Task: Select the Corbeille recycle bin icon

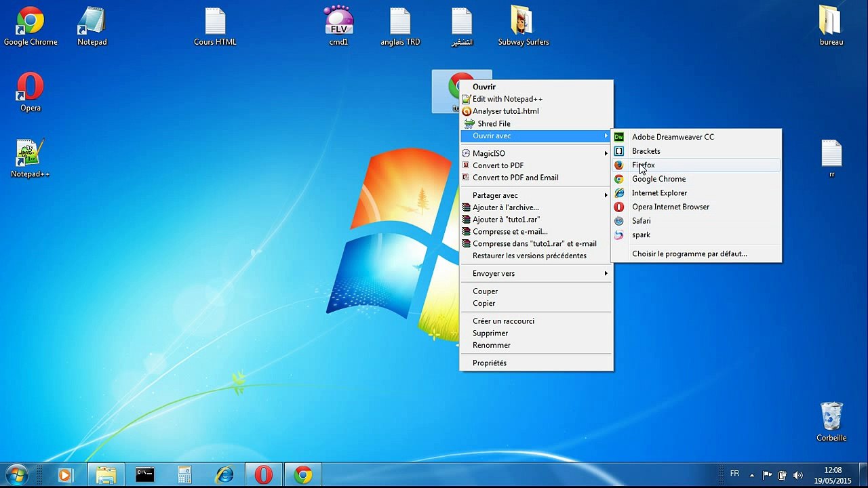Action: 831,422
